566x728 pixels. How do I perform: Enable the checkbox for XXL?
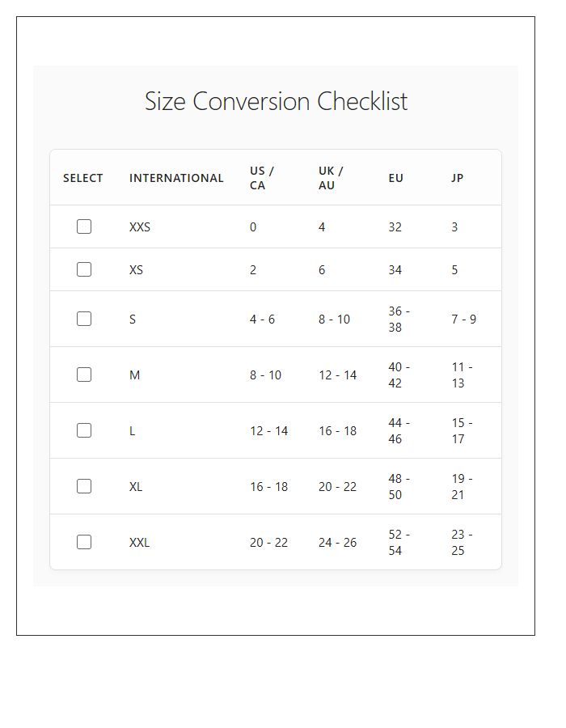tap(84, 542)
